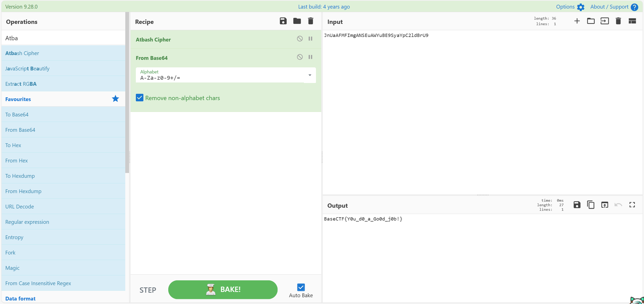Save the output to a file

click(x=577, y=205)
